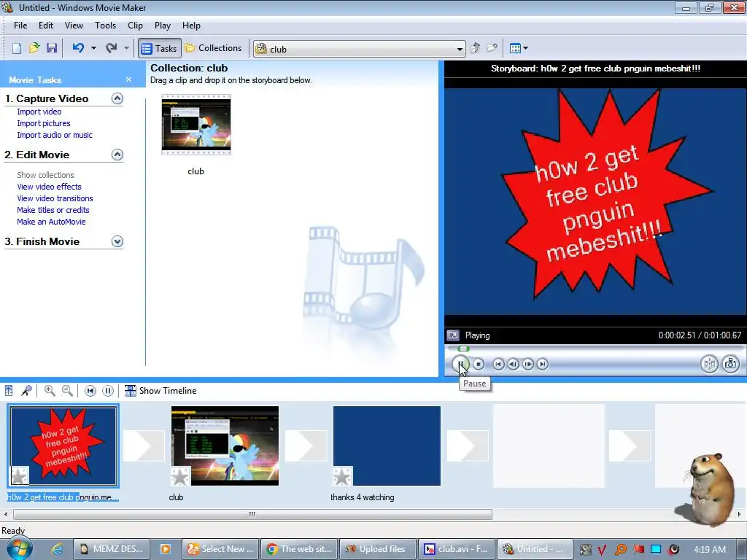
Task: Open the File menu
Action: [20, 26]
